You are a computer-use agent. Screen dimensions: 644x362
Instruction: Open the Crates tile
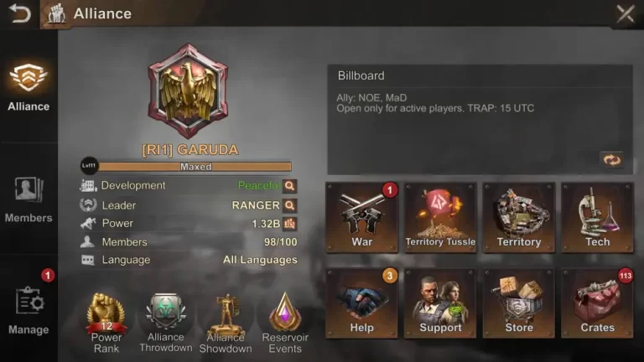click(x=597, y=303)
